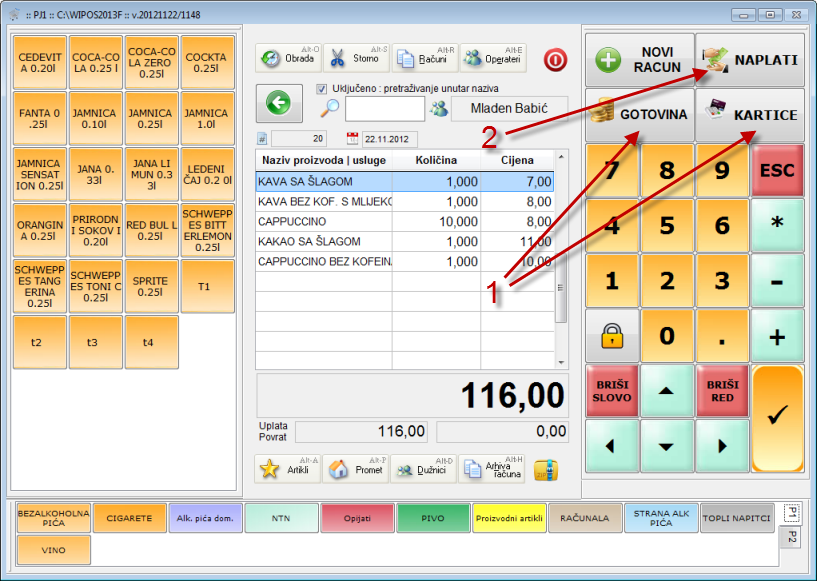817x581 pixels.
Task: Select the PIVO category
Action: 434,518
